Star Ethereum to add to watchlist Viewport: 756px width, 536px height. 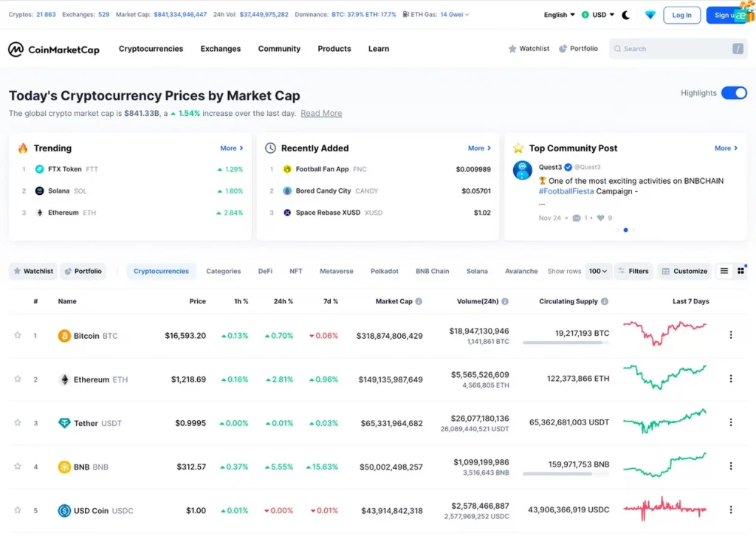[18, 379]
